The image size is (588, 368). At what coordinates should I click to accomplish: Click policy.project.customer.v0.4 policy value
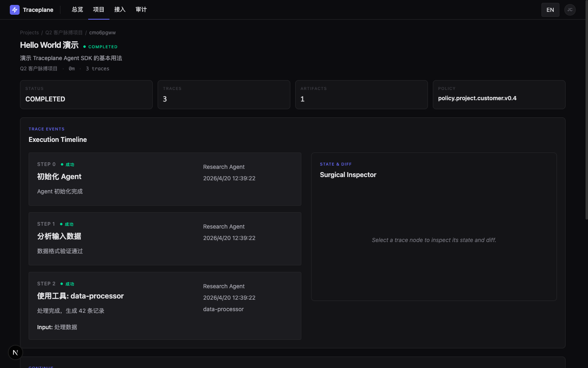[x=477, y=98]
